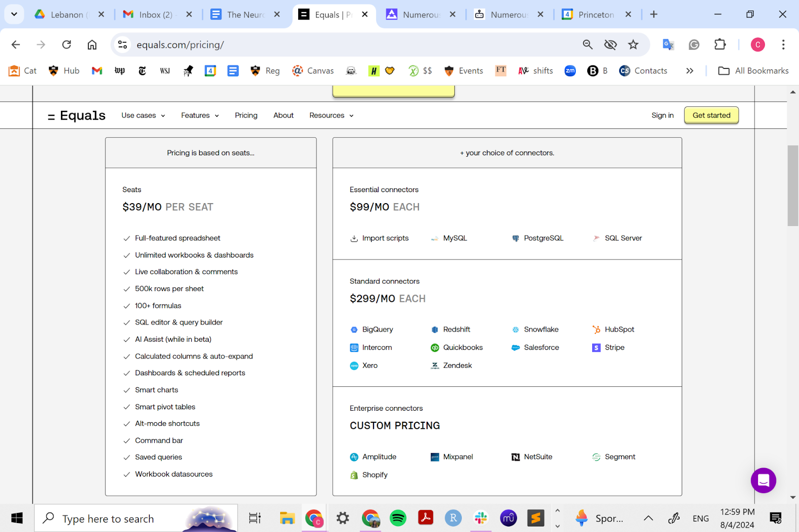The height and width of the screenshot is (532, 799).
Task: Open the Google Translate extension icon
Action: point(668,45)
